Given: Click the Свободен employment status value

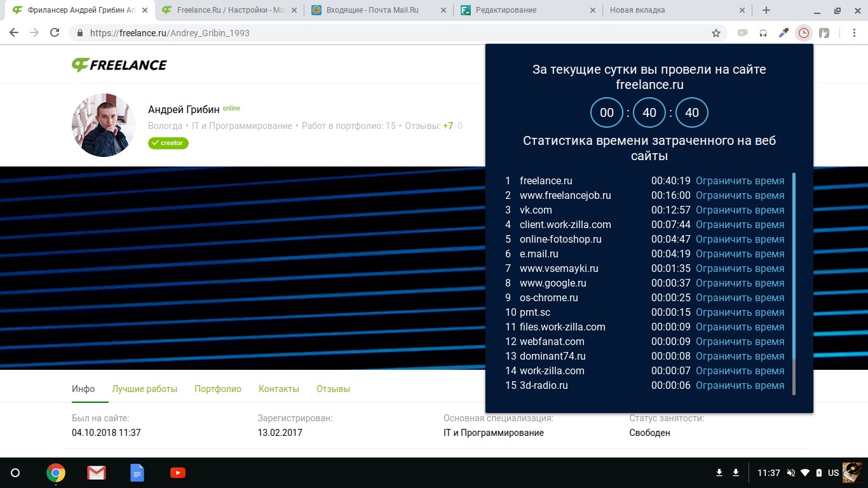Looking at the screenshot, I should pyautogui.click(x=650, y=433).
